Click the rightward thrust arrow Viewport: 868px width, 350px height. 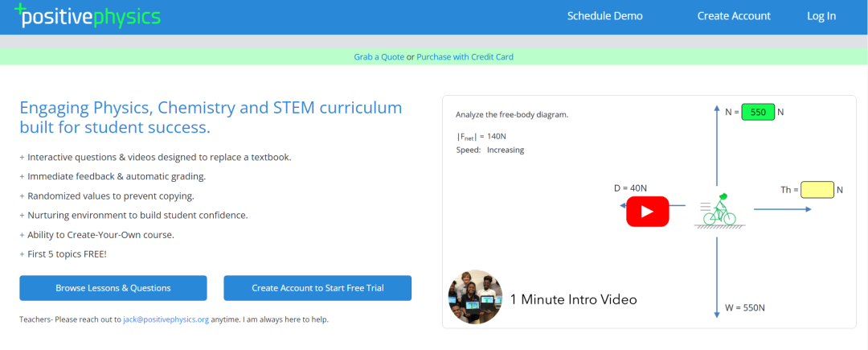(782, 209)
